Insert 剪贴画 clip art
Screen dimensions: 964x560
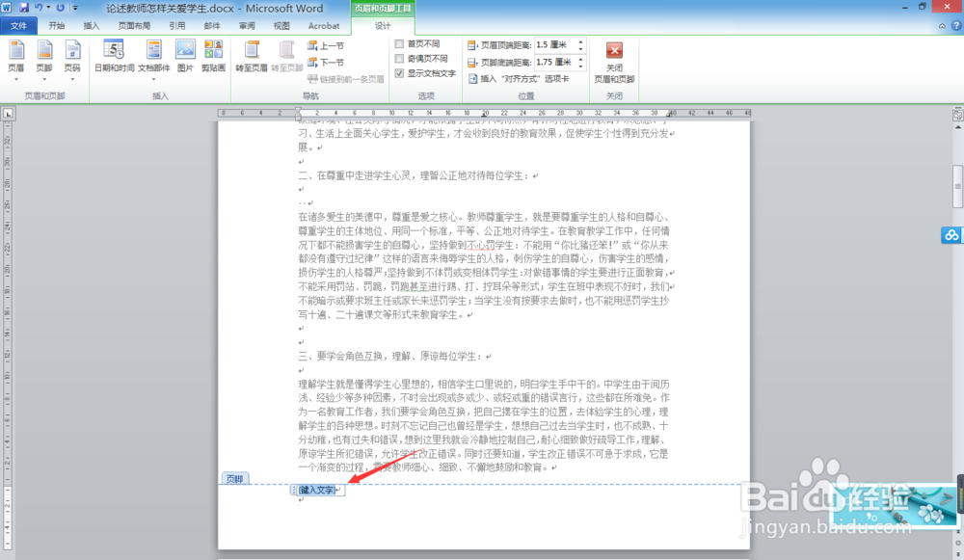213,57
